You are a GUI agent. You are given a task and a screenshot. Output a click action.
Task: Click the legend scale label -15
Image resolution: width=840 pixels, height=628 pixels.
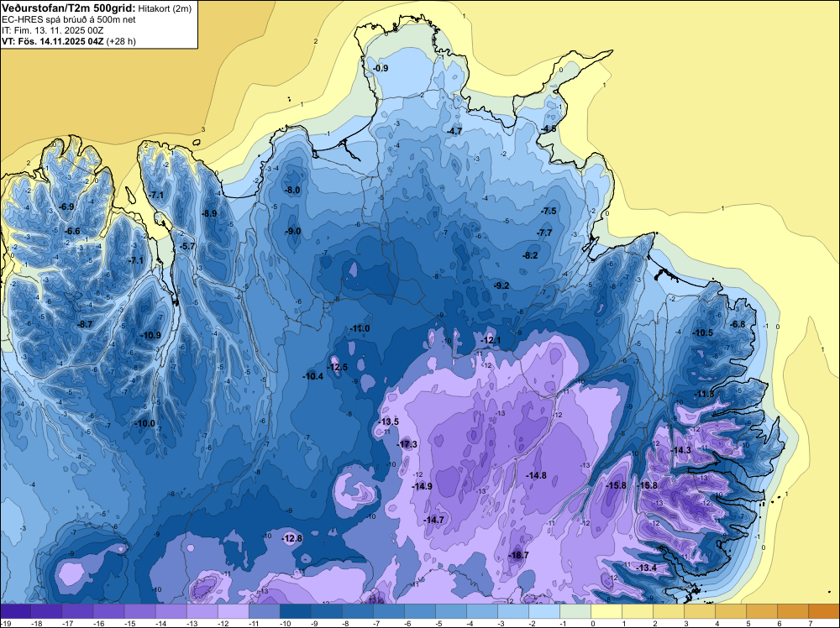(x=129, y=623)
